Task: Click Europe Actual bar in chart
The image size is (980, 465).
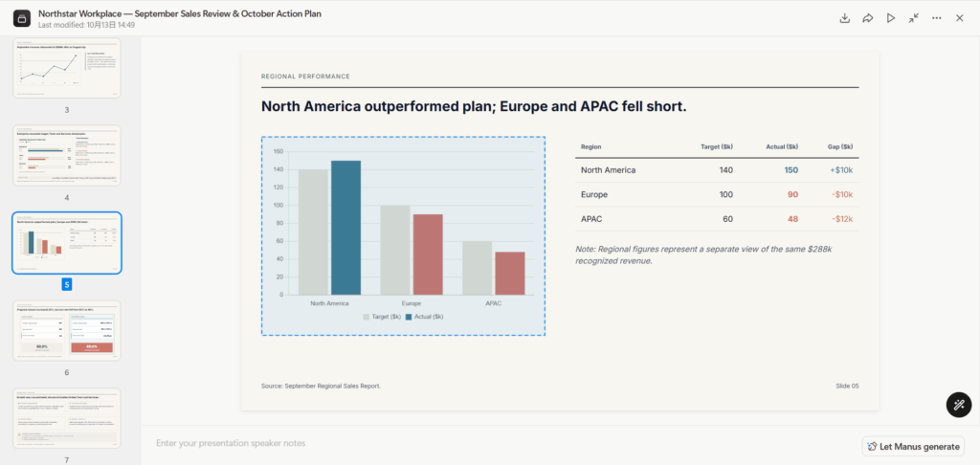Action: point(428,255)
